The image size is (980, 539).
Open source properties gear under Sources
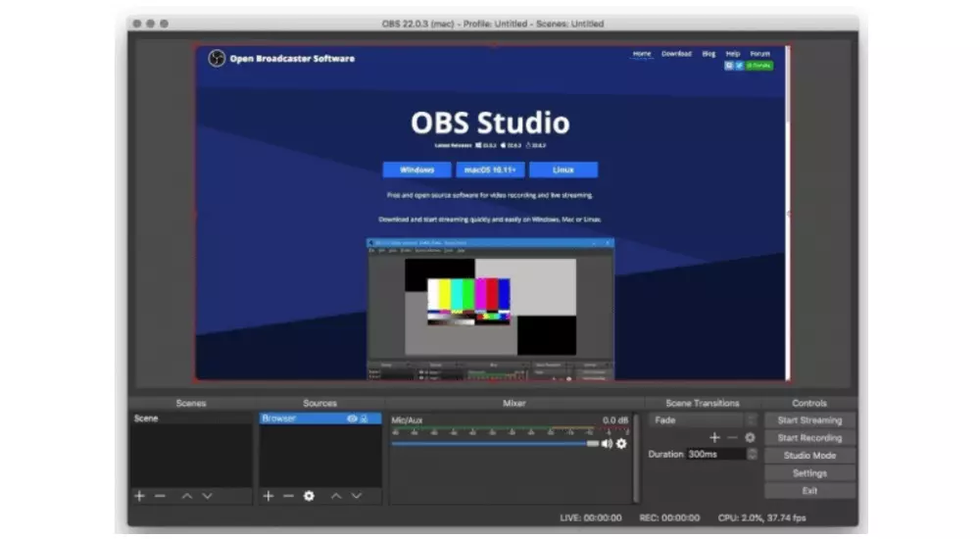[x=309, y=496]
